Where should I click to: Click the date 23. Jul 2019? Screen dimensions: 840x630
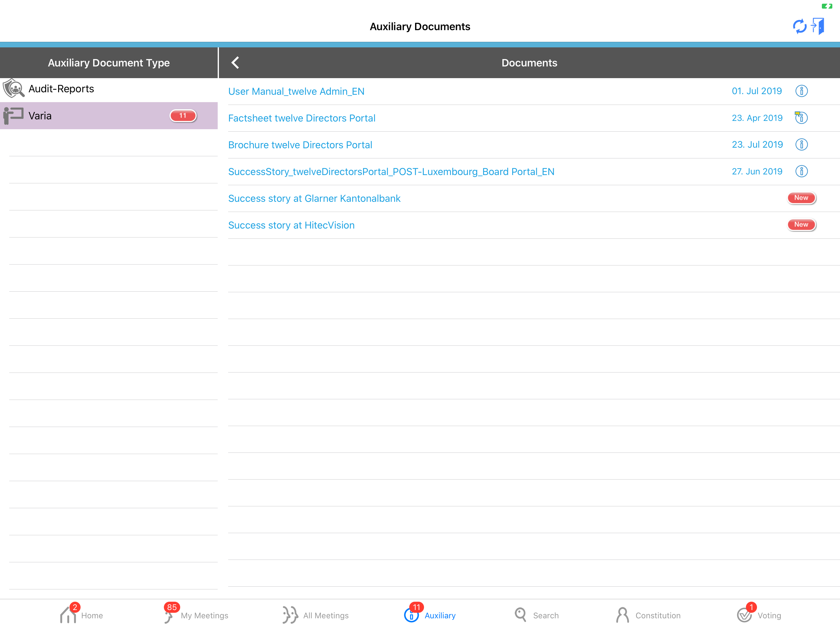[x=757, y=145]
